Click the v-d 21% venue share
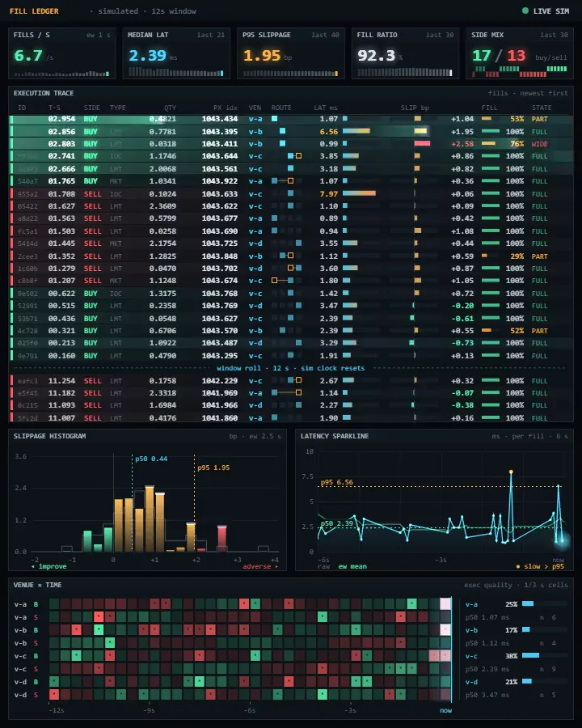 (511, 682)
